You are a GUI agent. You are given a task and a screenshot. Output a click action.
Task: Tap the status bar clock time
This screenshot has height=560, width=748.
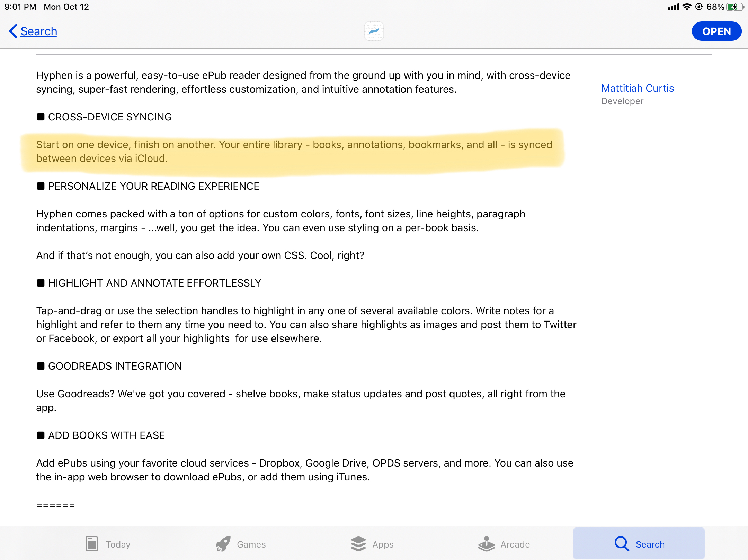[20, 7]
